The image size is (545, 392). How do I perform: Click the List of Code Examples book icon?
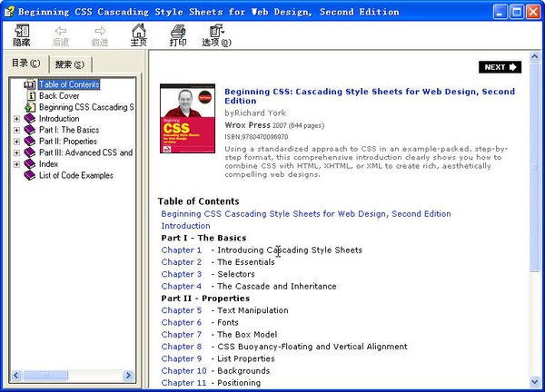click(30, 175)
